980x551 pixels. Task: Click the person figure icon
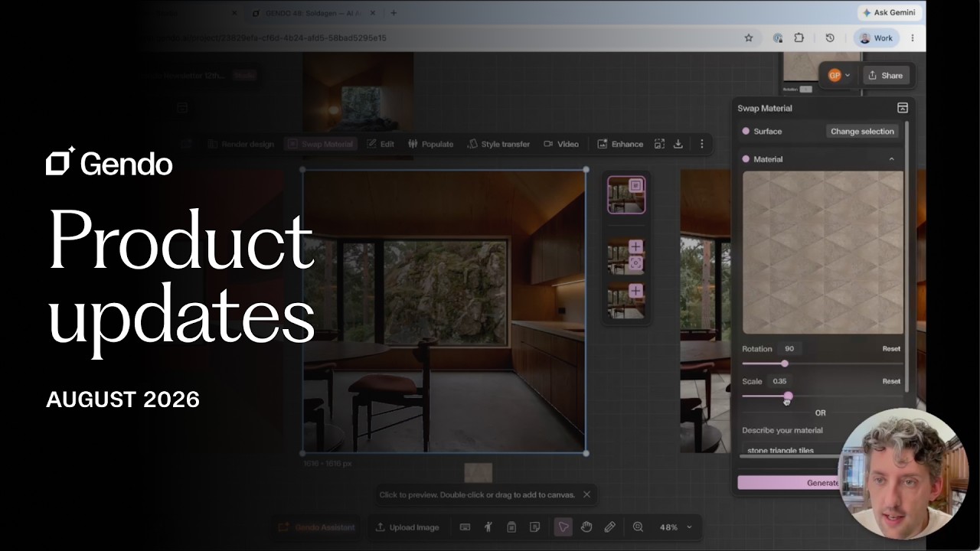click(x=488, y=527)
